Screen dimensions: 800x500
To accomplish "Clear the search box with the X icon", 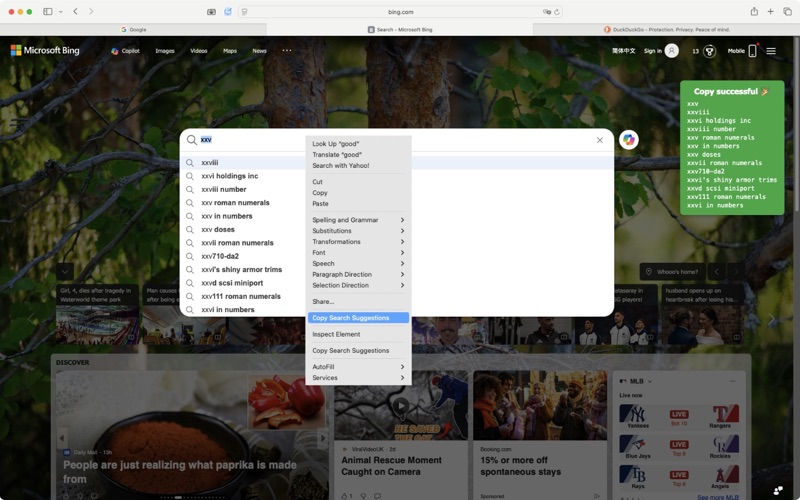I will (x=600, y=140).
